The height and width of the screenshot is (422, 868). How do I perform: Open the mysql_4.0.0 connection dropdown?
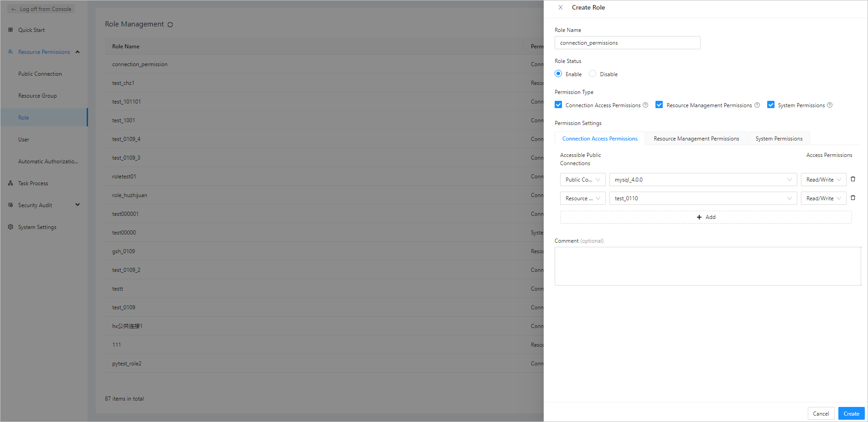tap(702, 180)
